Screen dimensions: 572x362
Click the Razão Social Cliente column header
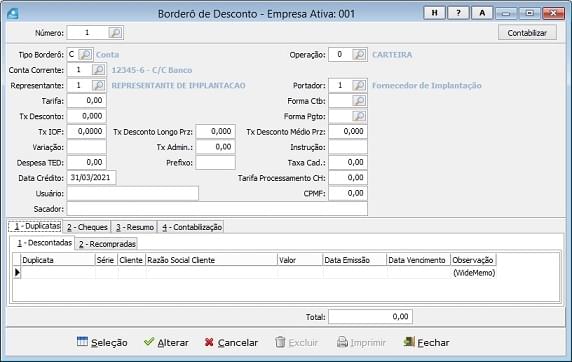[211, 260]
